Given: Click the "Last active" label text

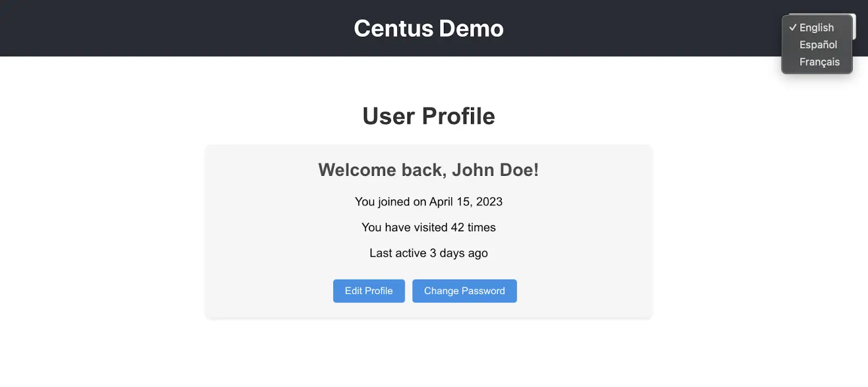Looking at the screenshot, I should tap(398, 253).
